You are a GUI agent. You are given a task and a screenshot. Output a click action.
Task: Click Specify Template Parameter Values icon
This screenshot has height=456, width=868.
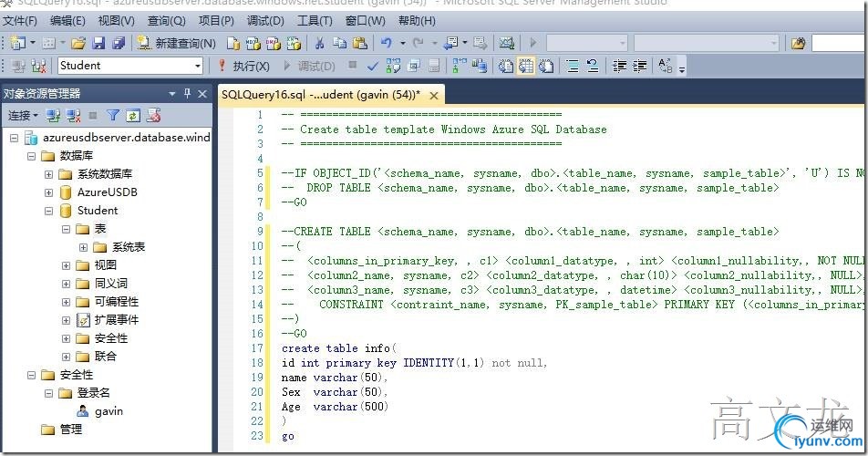665,67
